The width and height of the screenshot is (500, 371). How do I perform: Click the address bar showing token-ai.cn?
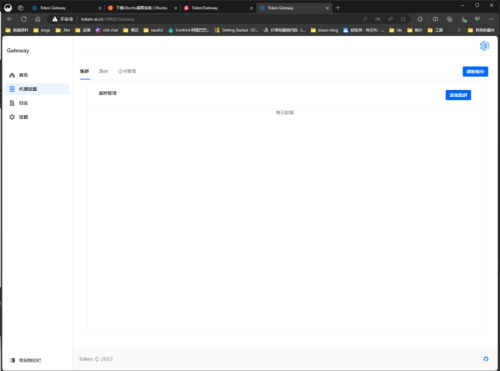(220, 19)
